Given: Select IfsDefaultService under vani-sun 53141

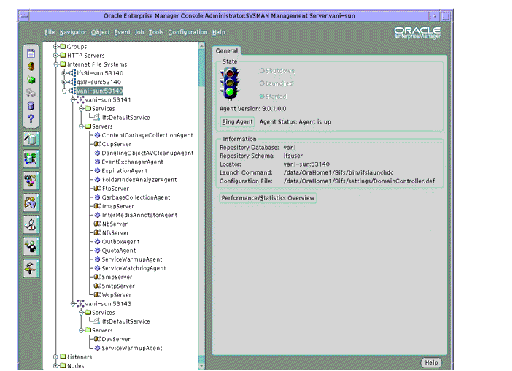Looking at the screenshot, I should [x=126, y=117].
